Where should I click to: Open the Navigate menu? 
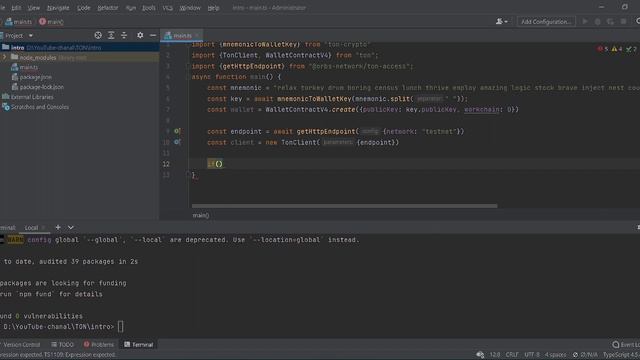[x=58, y=8]
